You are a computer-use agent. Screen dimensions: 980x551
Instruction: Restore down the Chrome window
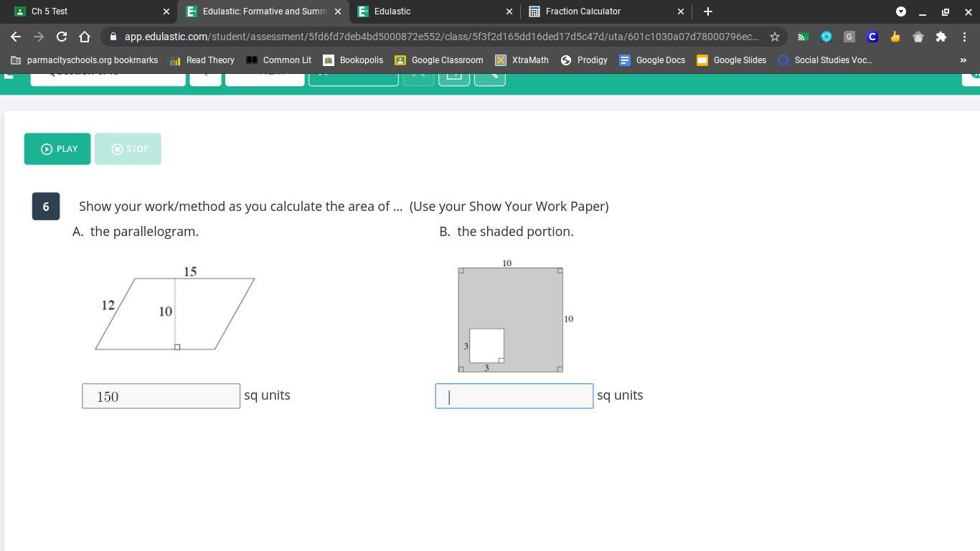tap(946, 11)
